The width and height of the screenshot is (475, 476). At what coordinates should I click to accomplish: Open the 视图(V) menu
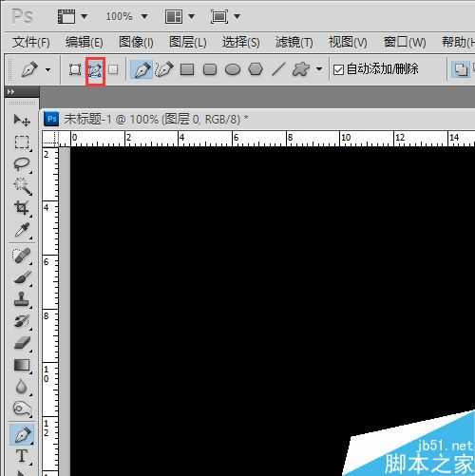[x=348, y=42]
